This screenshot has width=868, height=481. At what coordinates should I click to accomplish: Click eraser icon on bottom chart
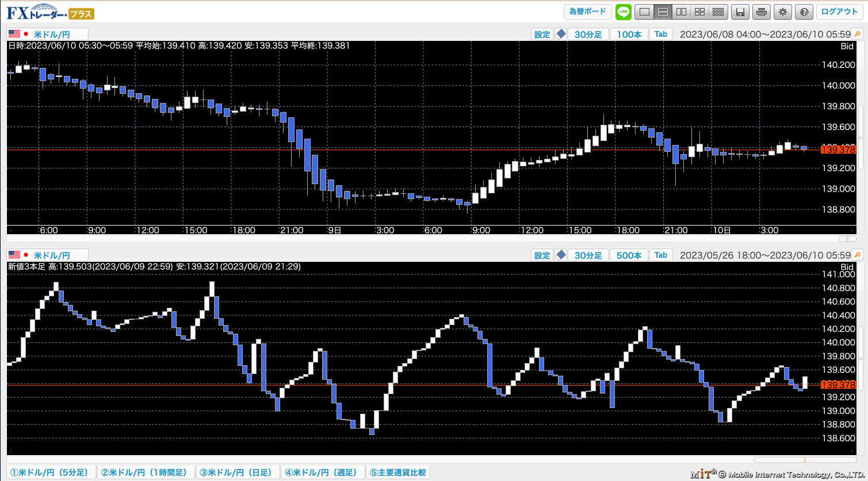click(x=561, y=255)
